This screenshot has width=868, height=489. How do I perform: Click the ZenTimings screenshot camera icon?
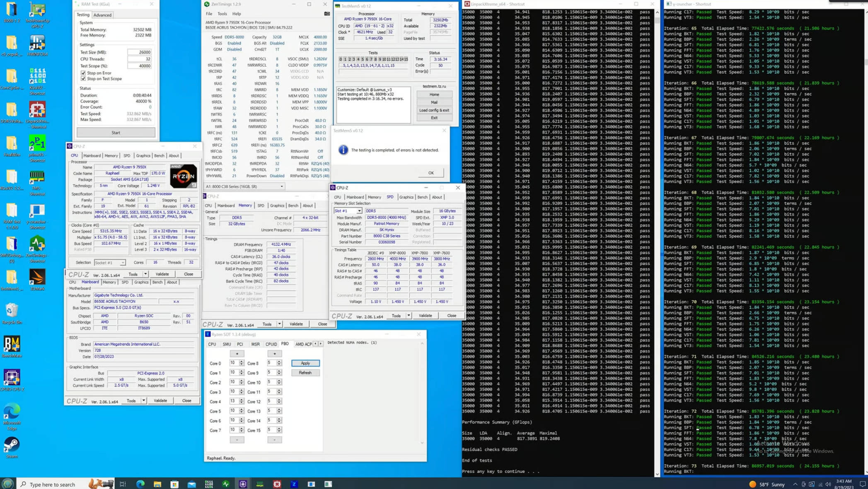coord(327,14)
